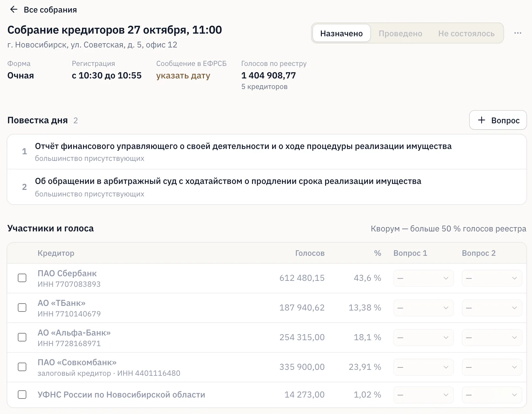Add a new agenda item via «Вопрос» button
Image resolution: width=532 pixels, height=414 pixels.
(498, 120)
